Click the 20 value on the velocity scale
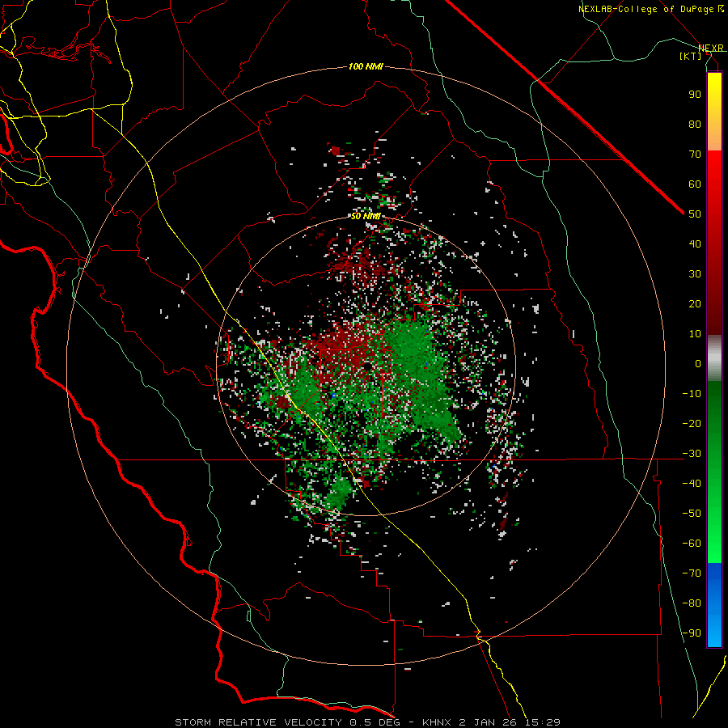Image resolution: width=728 pixels, height=728 pixels. tap(695, 303)
